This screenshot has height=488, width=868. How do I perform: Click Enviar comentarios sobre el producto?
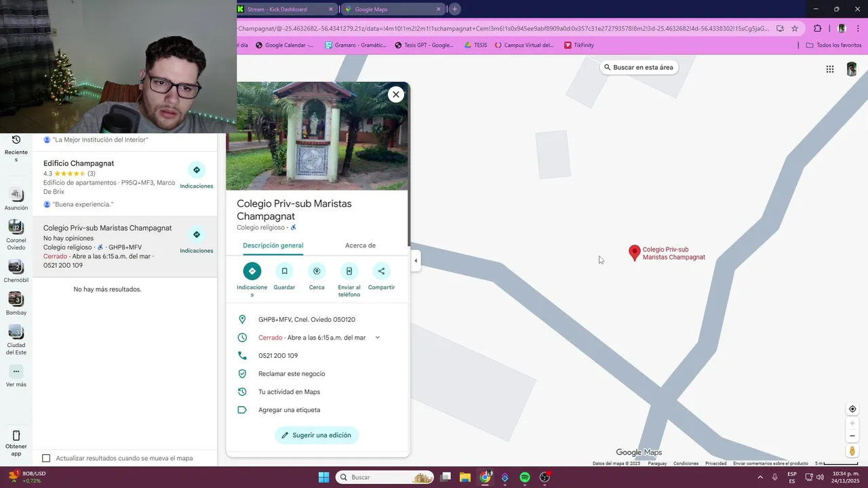[x=770, y=464]
